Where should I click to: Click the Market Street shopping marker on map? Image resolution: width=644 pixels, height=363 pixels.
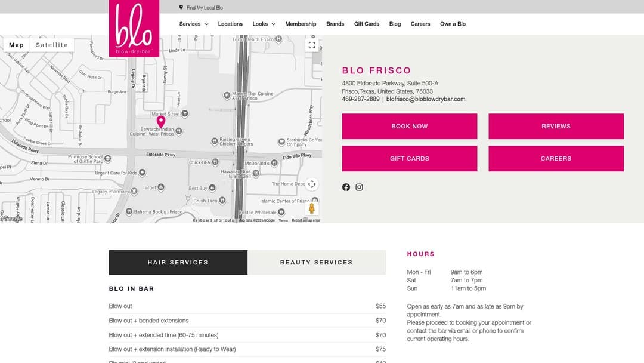(185, 113)
